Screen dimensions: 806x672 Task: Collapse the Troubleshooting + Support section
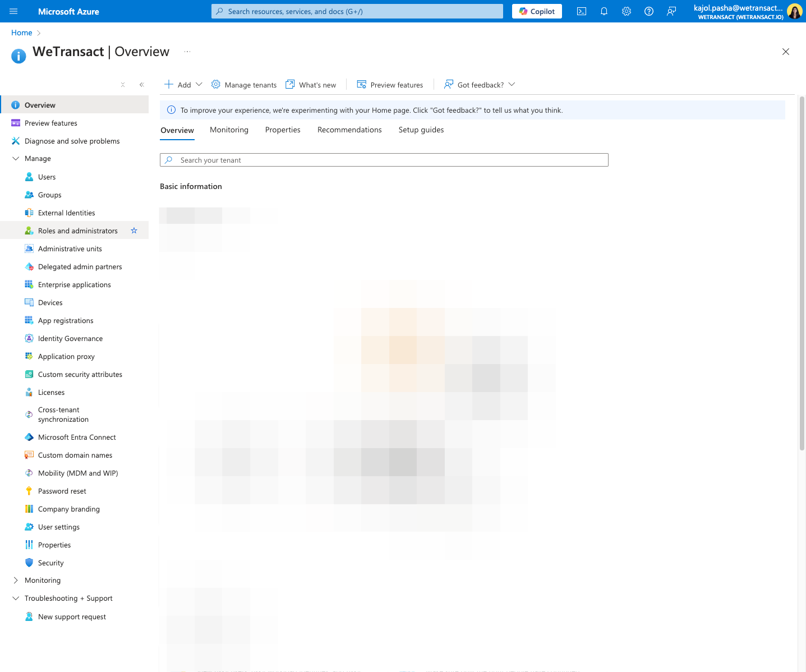16,599
